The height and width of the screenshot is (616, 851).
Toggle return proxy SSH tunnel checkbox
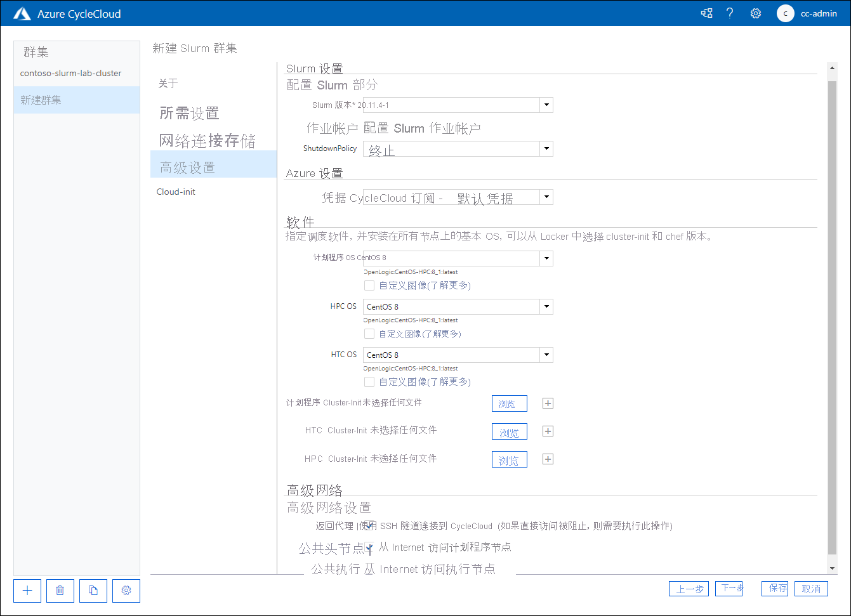[369, 526]
